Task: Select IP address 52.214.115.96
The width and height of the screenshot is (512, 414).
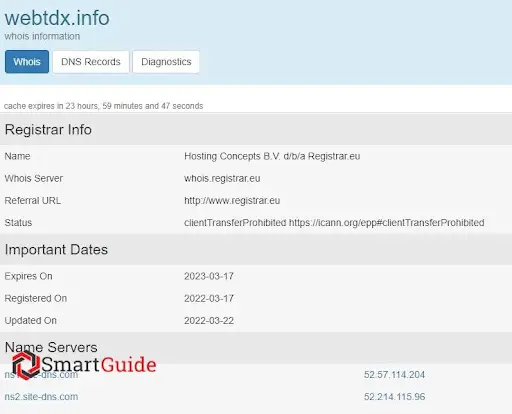Action: pyautogui.click(x=394, y=397)
